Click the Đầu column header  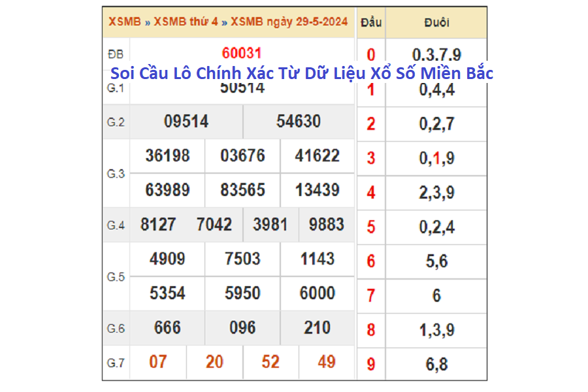click(370, 22)
